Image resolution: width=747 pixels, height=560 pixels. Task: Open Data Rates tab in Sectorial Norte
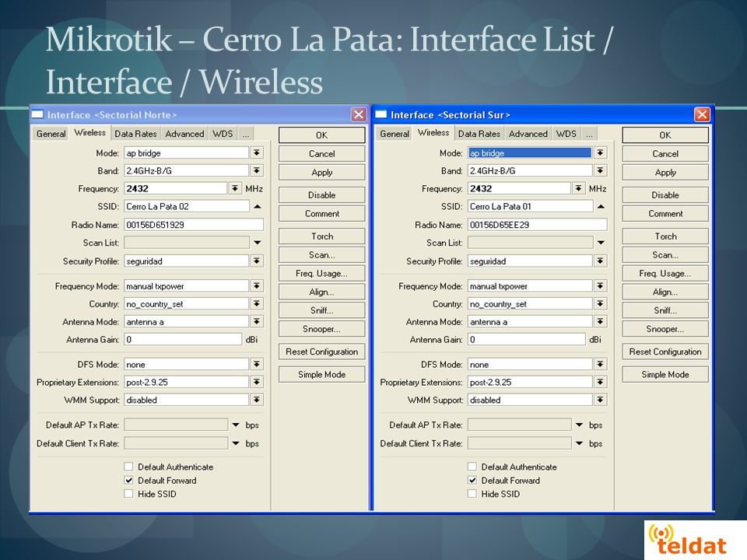coord(135,134)
